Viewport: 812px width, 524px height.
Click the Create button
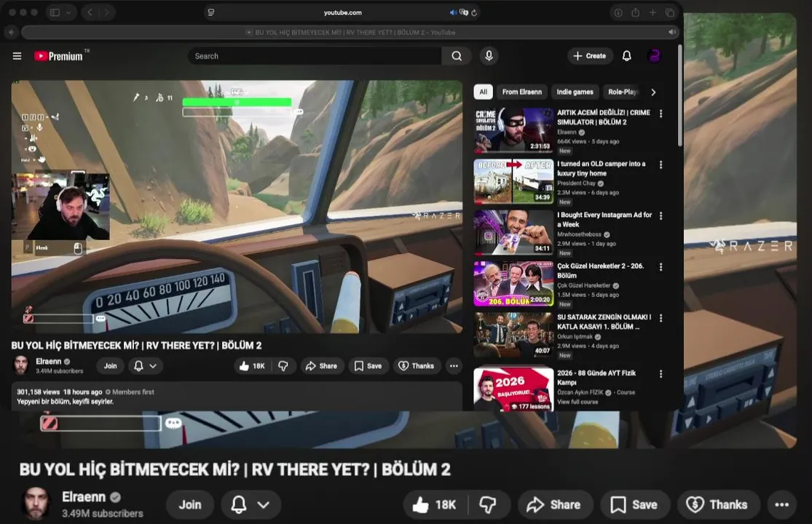[x=590, y=56]
